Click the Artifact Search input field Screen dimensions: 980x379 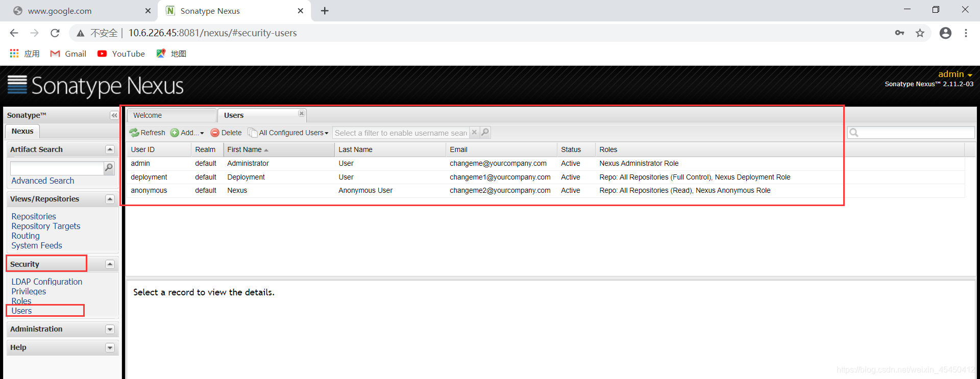[57, 168]
